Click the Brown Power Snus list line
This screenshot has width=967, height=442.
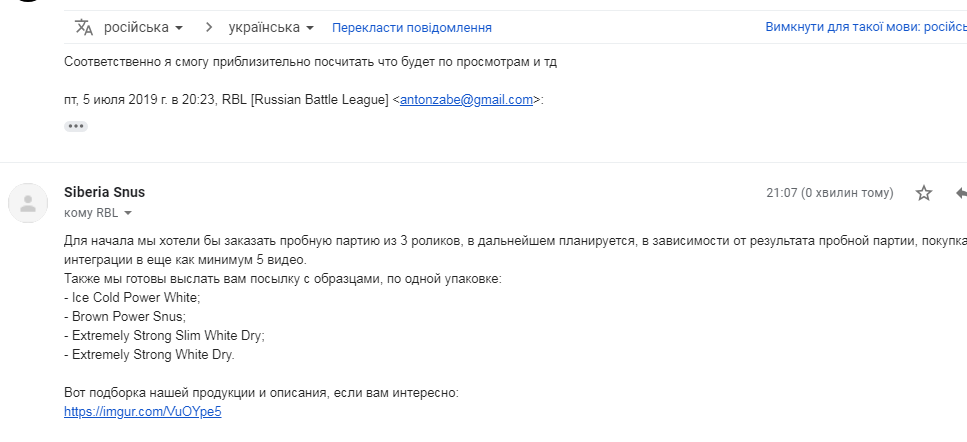point(125,317)
